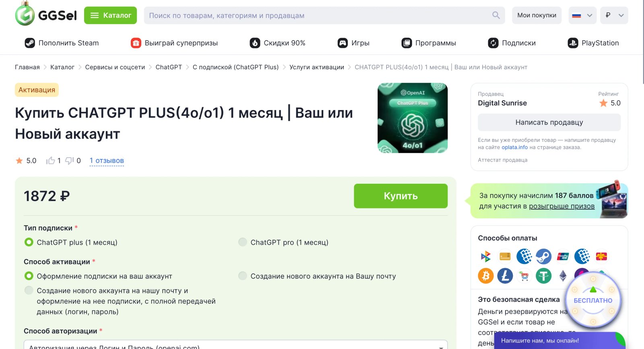This screenshot has height=349, width=644.
Task: Select the Litecoin payment icon
Action: pos(505,276)
